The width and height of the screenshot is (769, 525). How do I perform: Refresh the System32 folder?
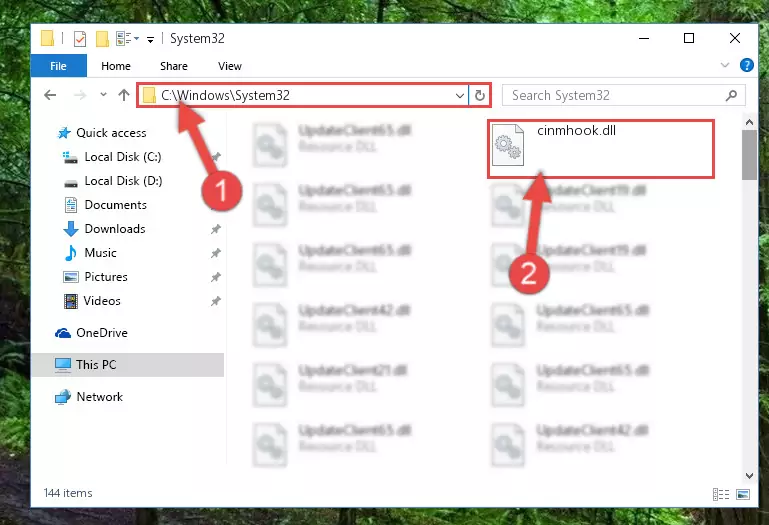480,95
